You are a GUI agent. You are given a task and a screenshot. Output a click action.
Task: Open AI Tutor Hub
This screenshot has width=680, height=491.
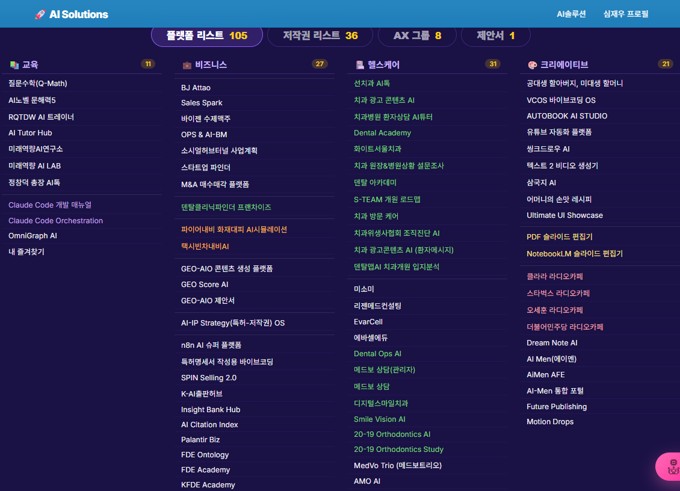click(x=30, y=133)
